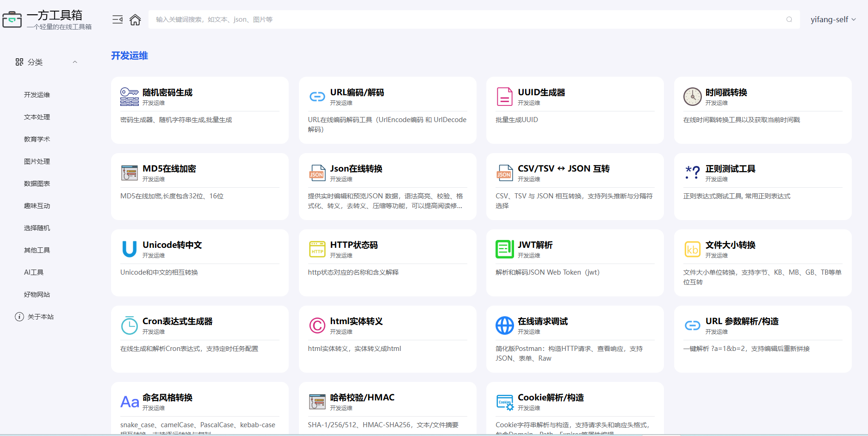Toggle the sidebar collapse icon
The width and height of the screenshot is (868, 436).
point(118,19)
